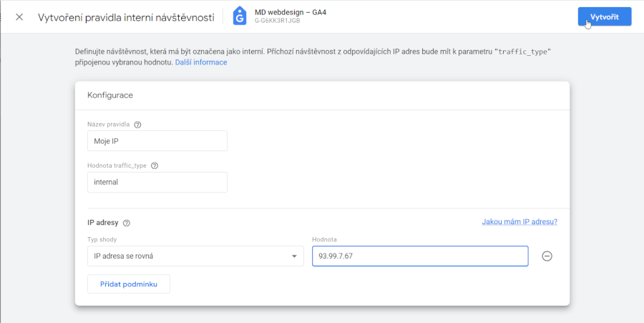Viewport: 644px width, 323px height.
Task: Click the dialog title Vytvoření pravidla interní návštěvnosti
Action: (126, 18)
